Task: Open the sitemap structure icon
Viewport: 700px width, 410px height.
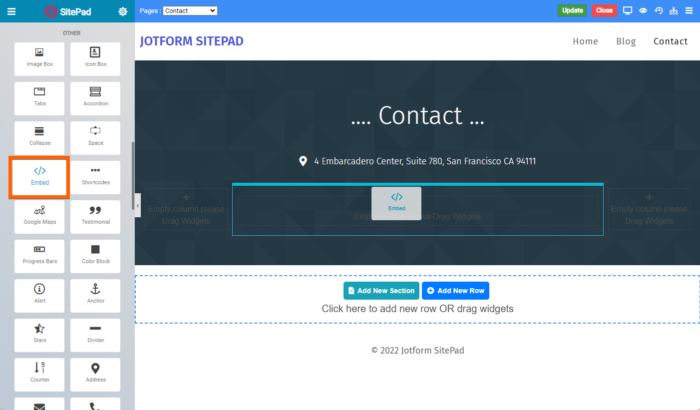Action: [674, 11]
